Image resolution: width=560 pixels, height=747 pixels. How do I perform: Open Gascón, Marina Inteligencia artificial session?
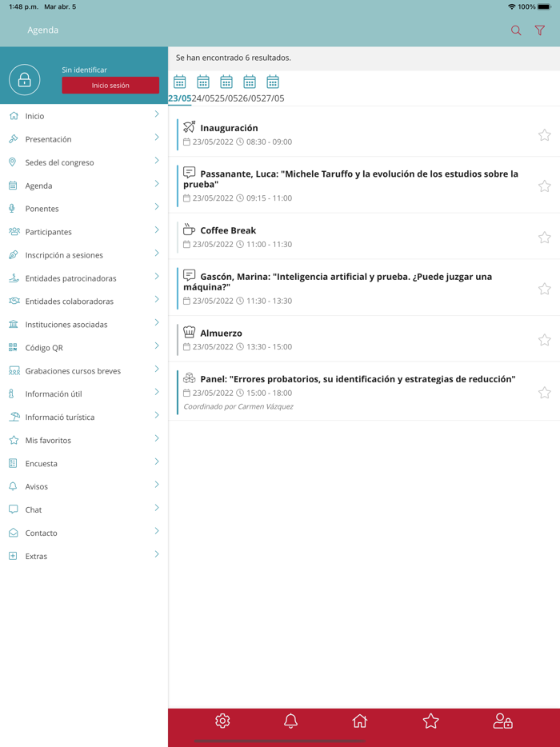tap(364, 288)
